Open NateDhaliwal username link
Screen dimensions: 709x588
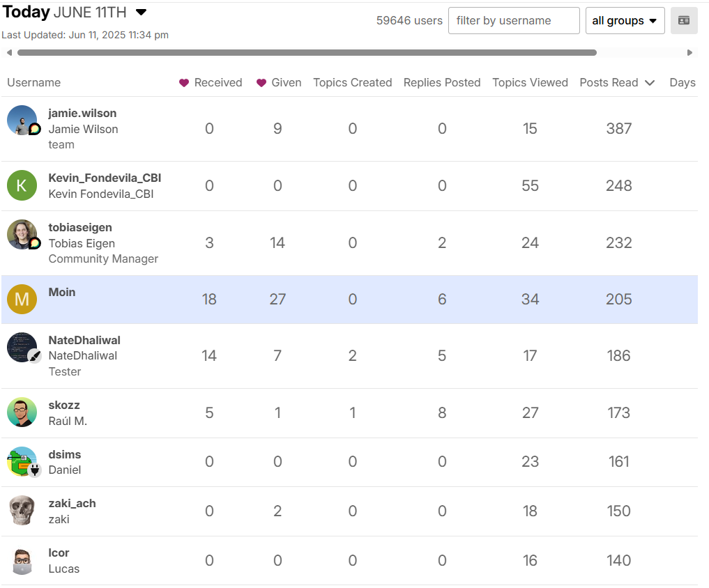tap(84, 340)
